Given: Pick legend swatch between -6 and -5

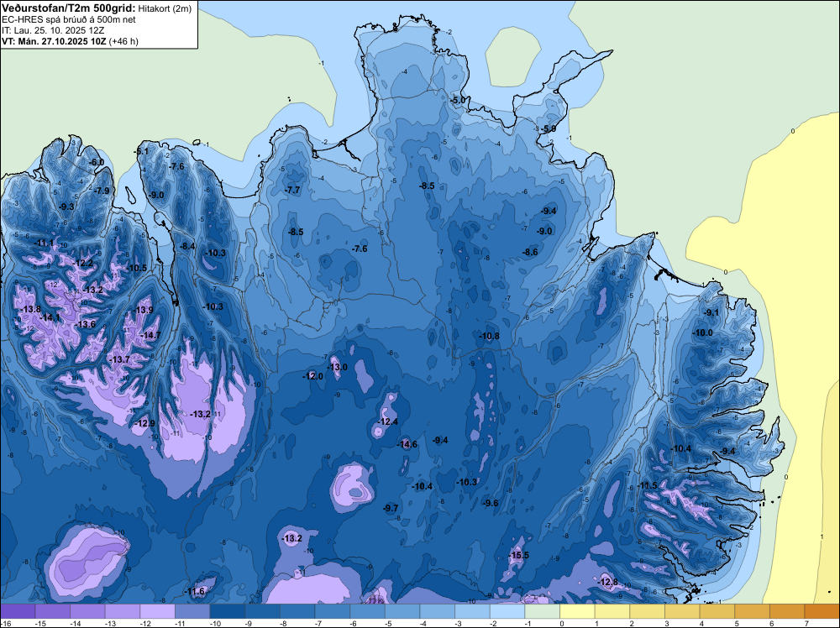Looking at the screenshot, I should click(x=368, y=611).
